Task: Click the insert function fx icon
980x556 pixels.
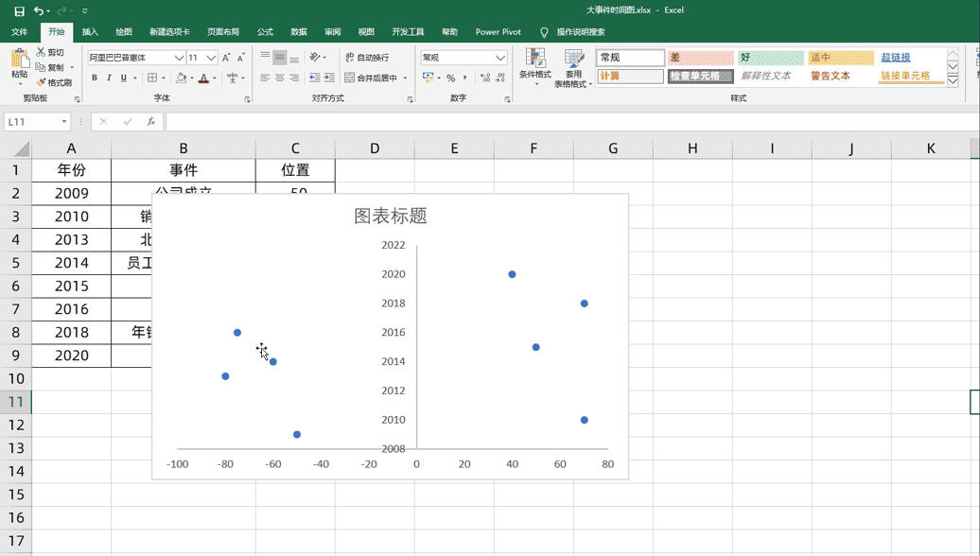Action: tap(151, 122)
